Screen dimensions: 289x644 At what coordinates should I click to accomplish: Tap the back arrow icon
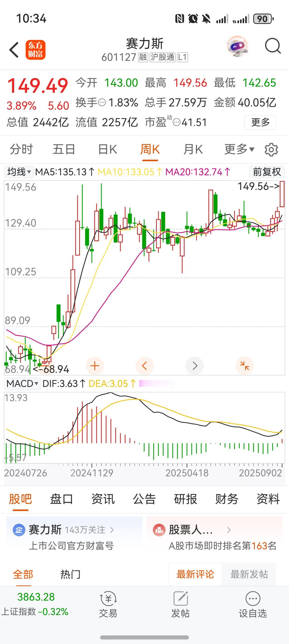click(14, 50)
